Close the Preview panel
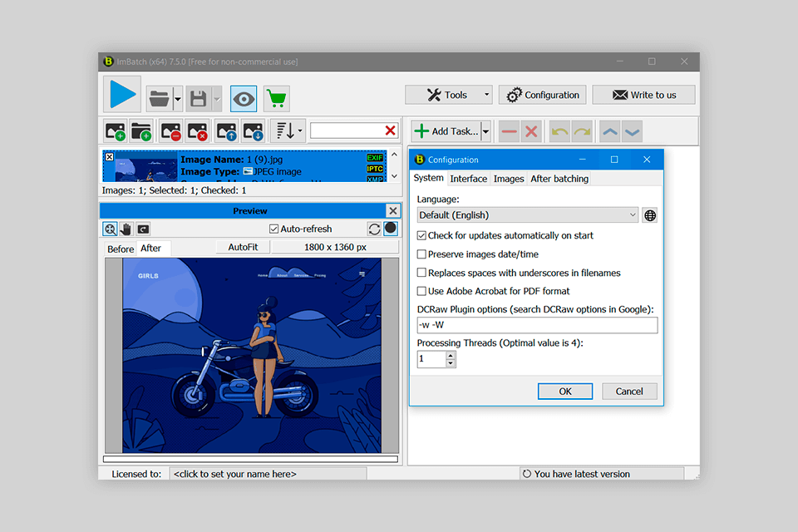 point(393,211)
